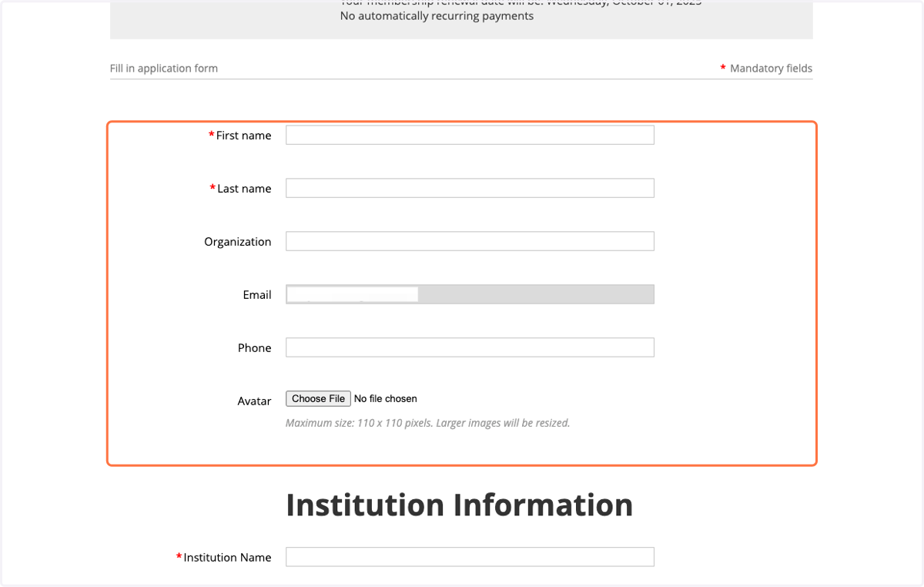Click the greyed-out Email field
Viewport: 924px width, 587px height.
point(470,294)
